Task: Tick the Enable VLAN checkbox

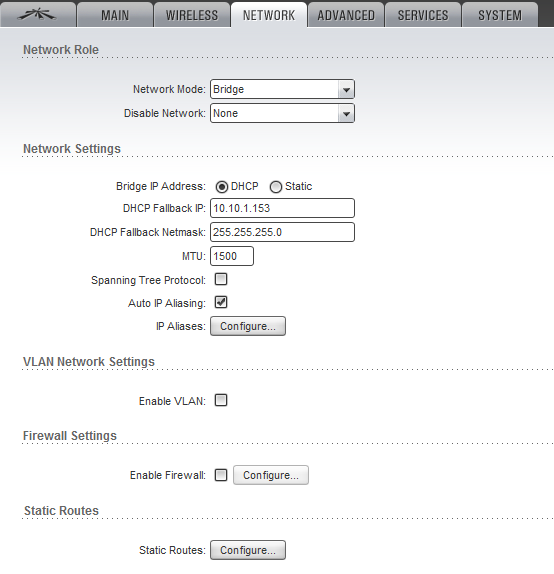Action: (x=221, y=400)
